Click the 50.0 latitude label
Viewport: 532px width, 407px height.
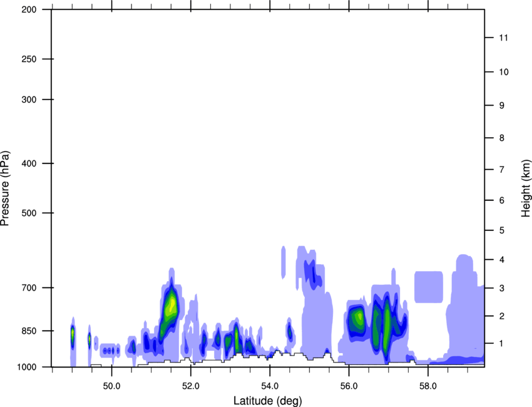coord(111,386)
